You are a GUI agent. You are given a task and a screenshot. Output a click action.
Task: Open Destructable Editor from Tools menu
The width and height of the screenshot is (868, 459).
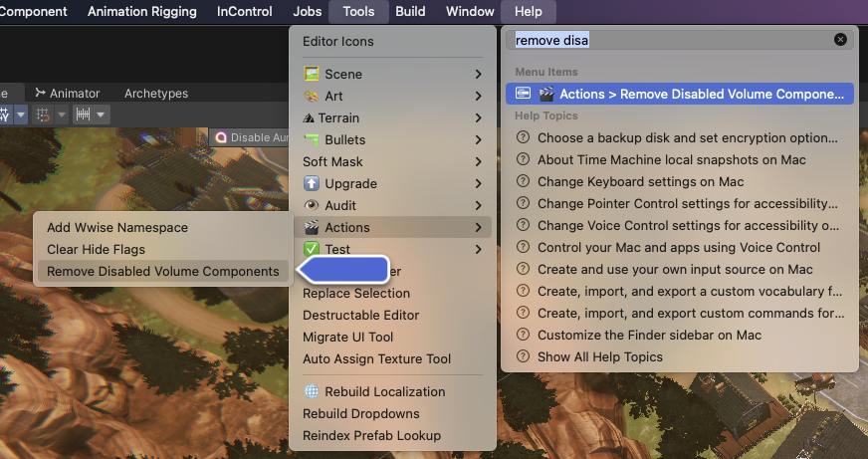392,315
